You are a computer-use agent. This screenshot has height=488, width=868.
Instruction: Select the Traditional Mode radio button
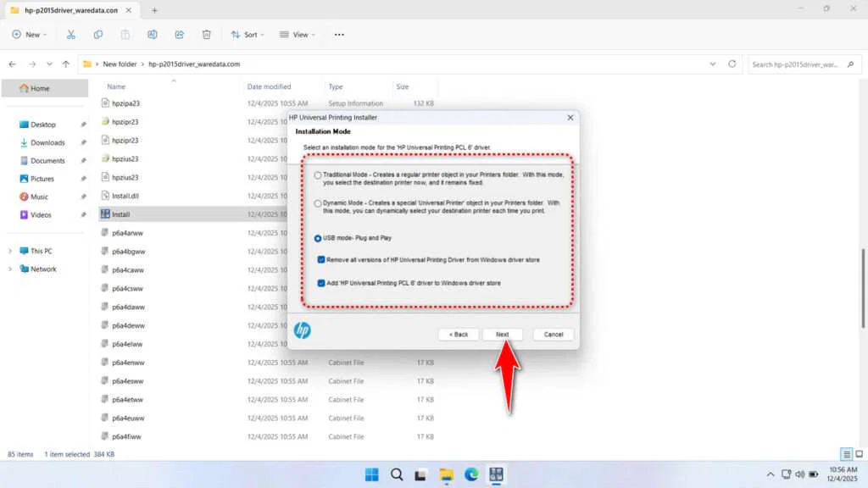click(x=319, y=175)
